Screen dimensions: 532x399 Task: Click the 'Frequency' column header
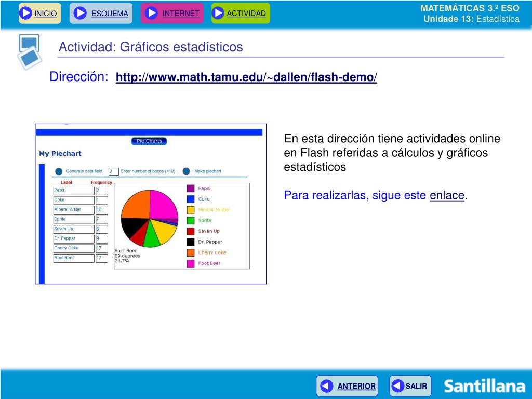tap(101, 182)
